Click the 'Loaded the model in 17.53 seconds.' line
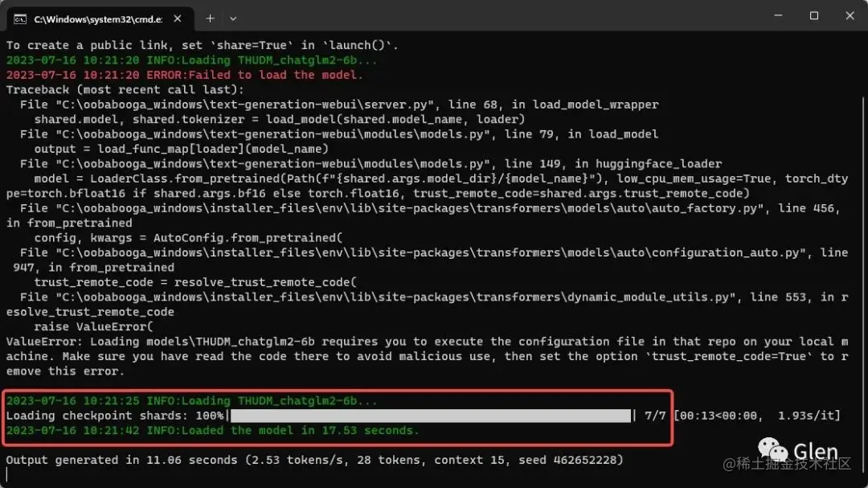This screenshot has height=488, width=868. [x=212, y=430]
